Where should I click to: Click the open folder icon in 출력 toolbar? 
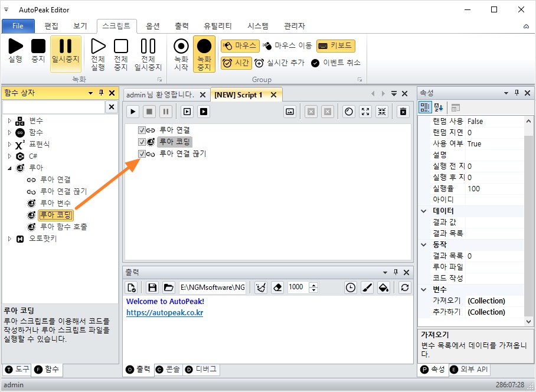(168, 288)
